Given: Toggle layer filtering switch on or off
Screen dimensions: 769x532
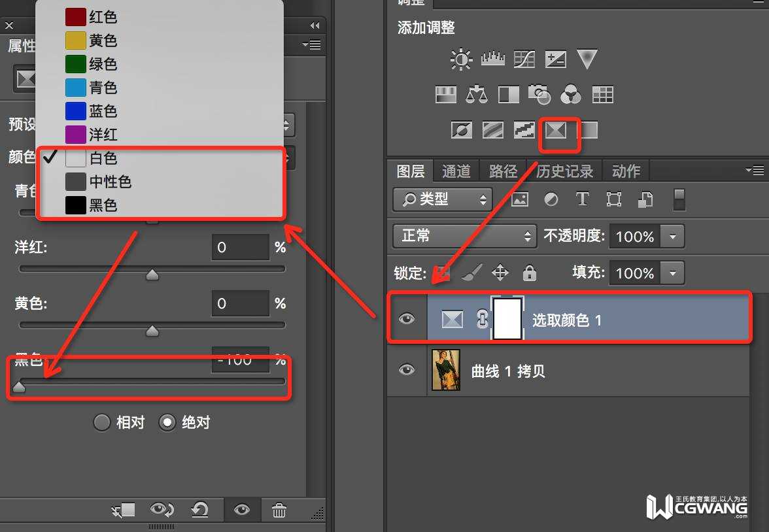Looking at the screenshot, I should [679, 199].
